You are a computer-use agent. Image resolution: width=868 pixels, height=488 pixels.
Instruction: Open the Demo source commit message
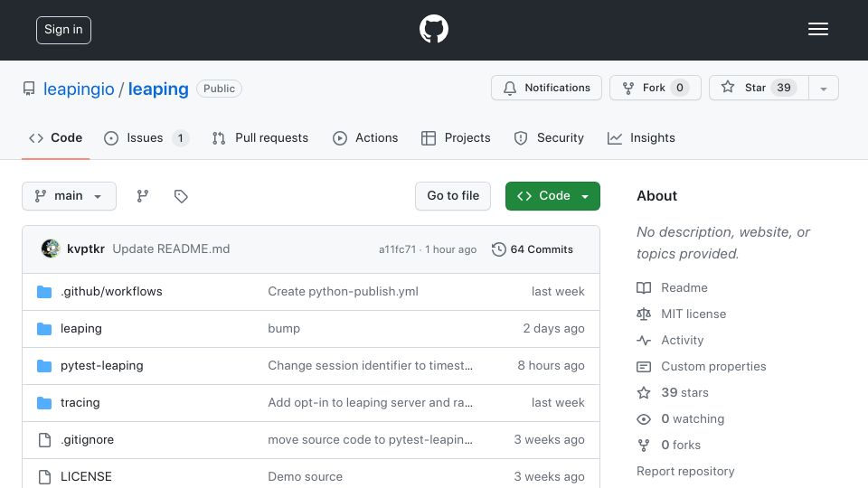click(x=305, y=476)
